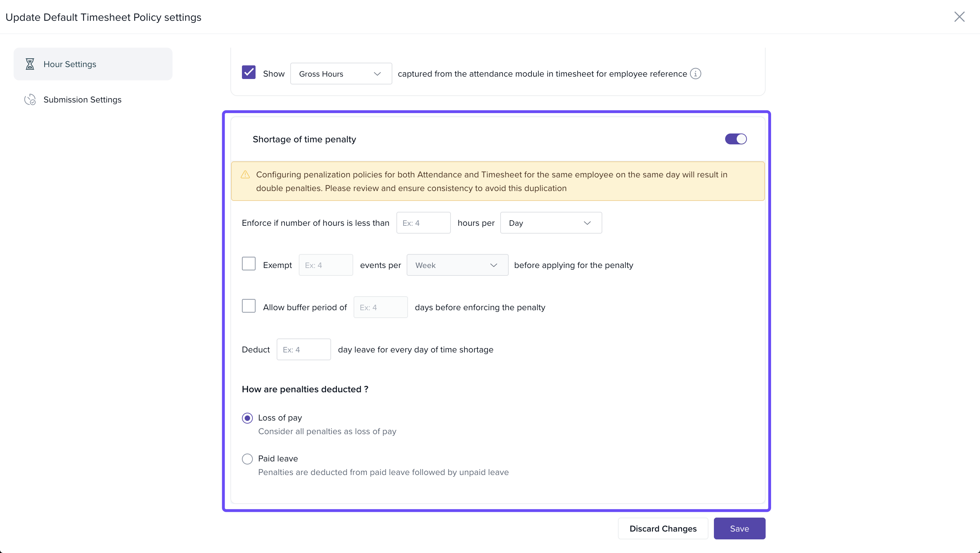Switch to the Submission Settings tab
The height and width of the screenshot is (553, 980).
point(82,100)
